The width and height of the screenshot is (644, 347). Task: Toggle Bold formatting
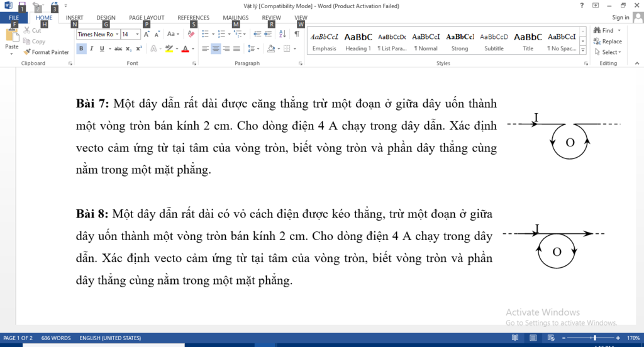click(x=81, y=48)
